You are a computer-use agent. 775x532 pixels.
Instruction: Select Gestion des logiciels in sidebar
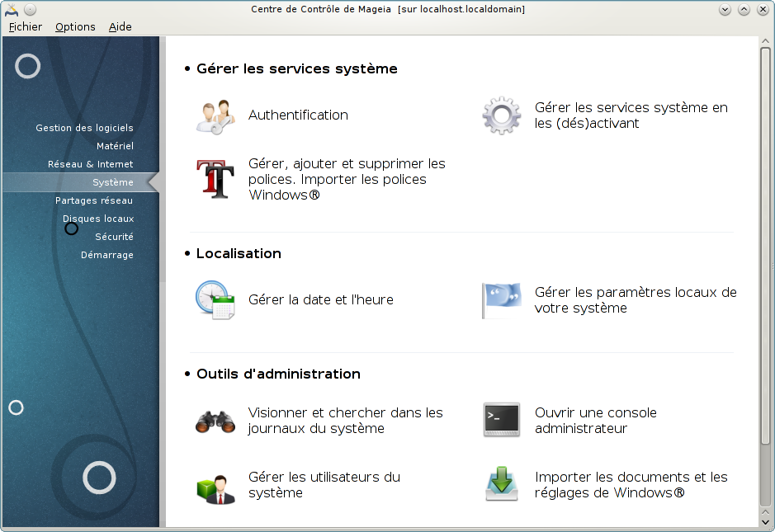(84, 128)
